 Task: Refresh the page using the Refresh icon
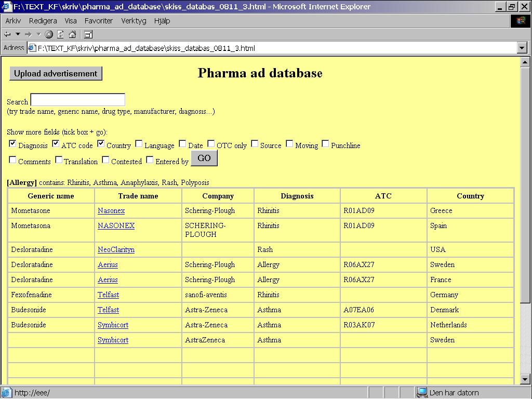pos(60,34)
